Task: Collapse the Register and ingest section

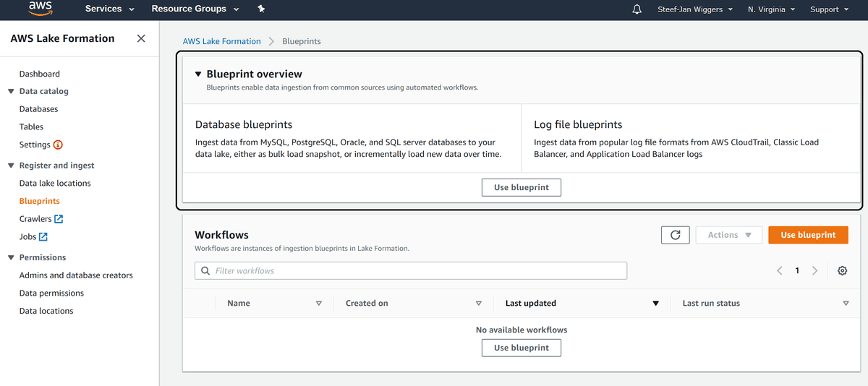Action: point(11,166)
